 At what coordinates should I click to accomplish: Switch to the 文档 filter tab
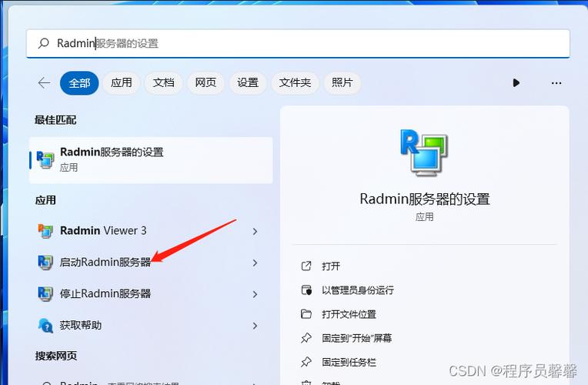[x=163, y=83]
